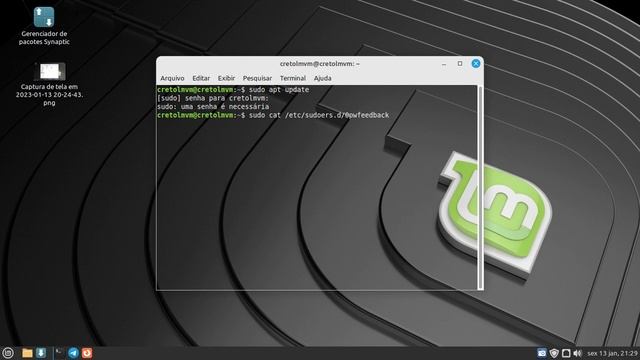This screenshot has height=360, width=640.
Task: Click the '[sudo] senha para cretolmvm:' line
Action: [213, 98]
